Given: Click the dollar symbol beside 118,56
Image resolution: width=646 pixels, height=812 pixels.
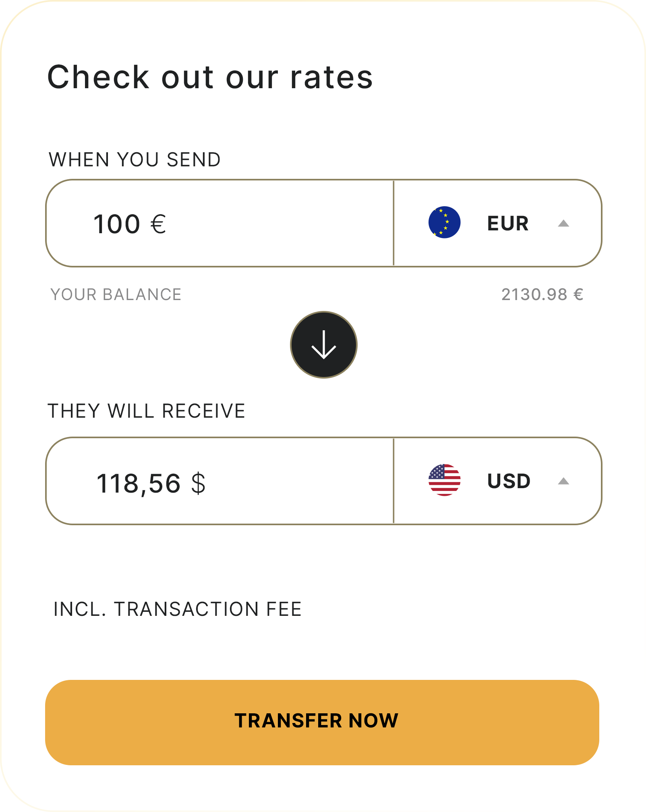Looking at the screenshot, I should pos(198,483).
